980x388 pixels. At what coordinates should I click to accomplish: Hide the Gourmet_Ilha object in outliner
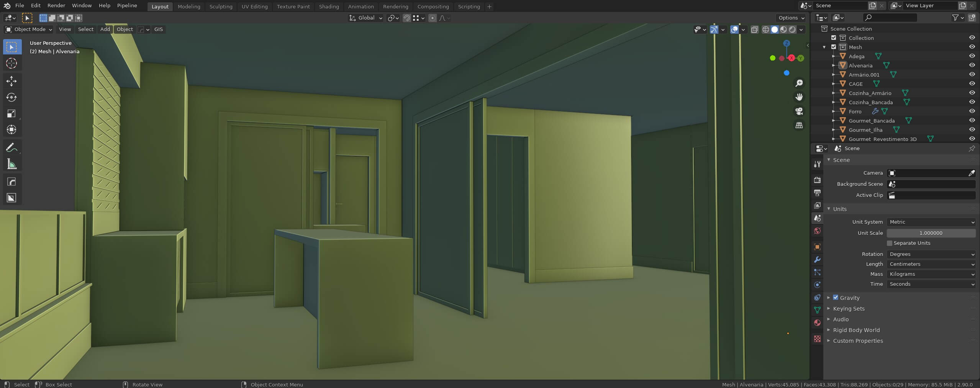point(972,129)
